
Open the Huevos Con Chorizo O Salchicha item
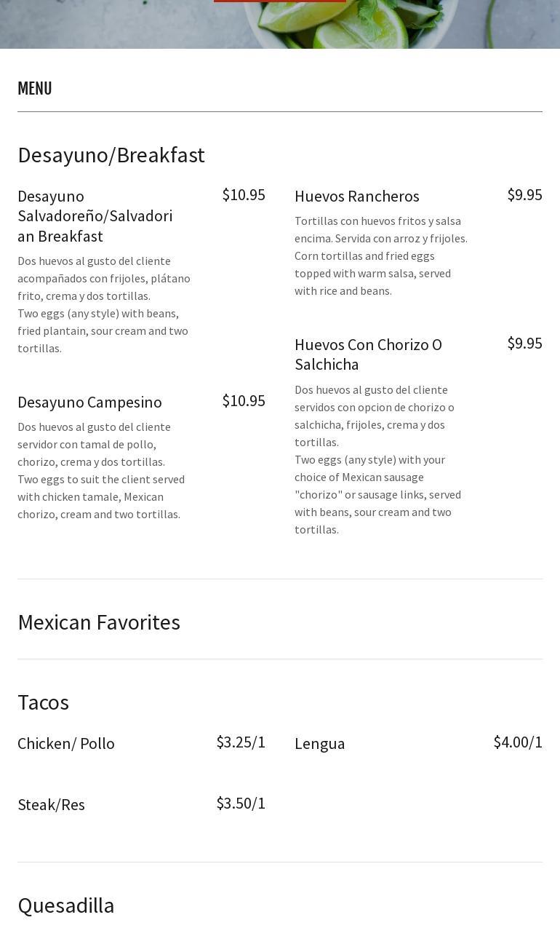pos(368,354)
